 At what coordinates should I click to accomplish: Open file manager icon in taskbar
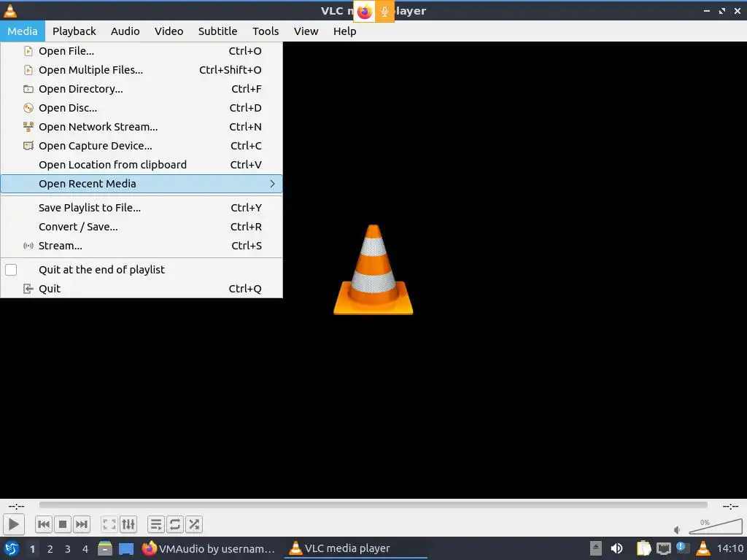click(105, 548)
